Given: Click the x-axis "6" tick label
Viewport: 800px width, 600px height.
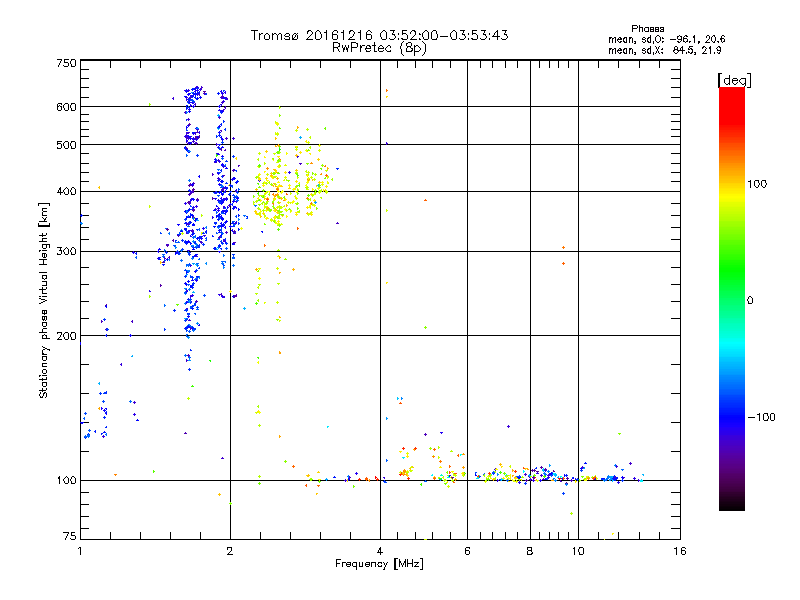Looking at the screenshot, I should tap(467, 551).
